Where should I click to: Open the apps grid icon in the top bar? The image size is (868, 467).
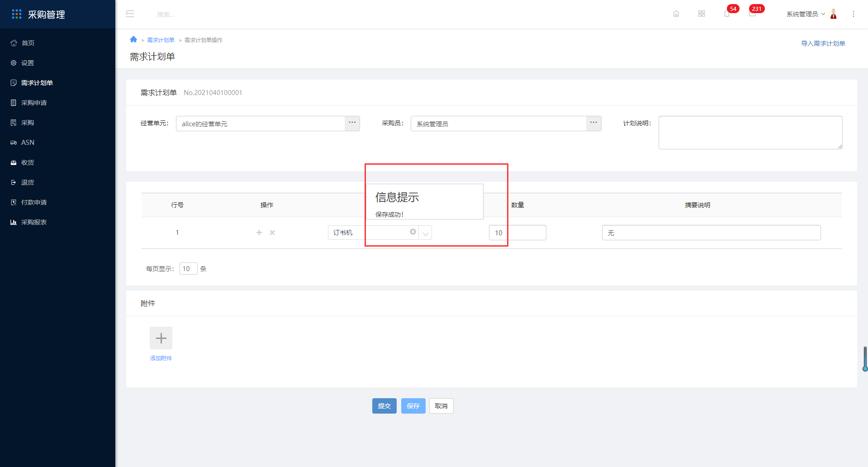702,14
